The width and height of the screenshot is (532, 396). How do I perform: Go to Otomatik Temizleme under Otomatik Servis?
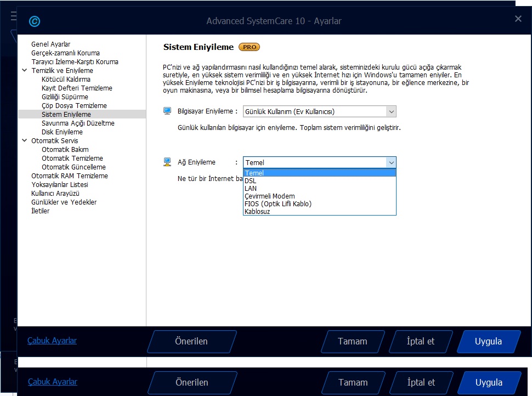click(72, 159)
